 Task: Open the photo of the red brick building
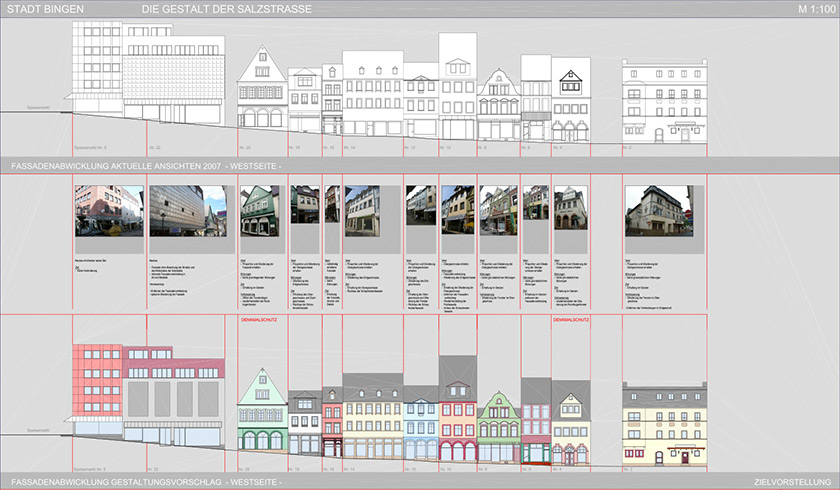click(x=109, y=211)
